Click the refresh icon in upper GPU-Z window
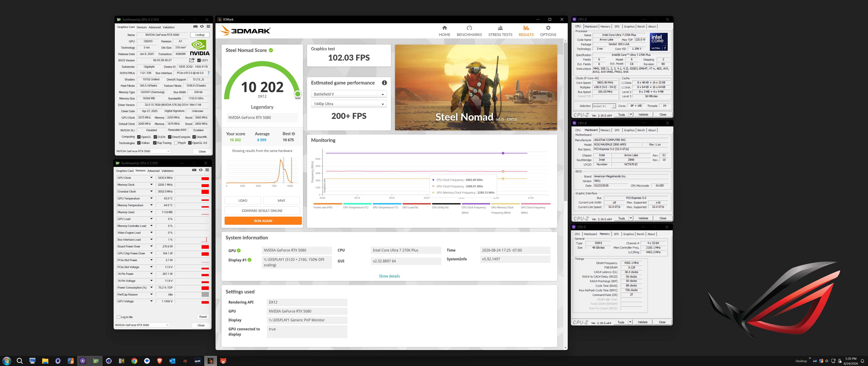Screen dimensions: 868x366 click(202, 27)
